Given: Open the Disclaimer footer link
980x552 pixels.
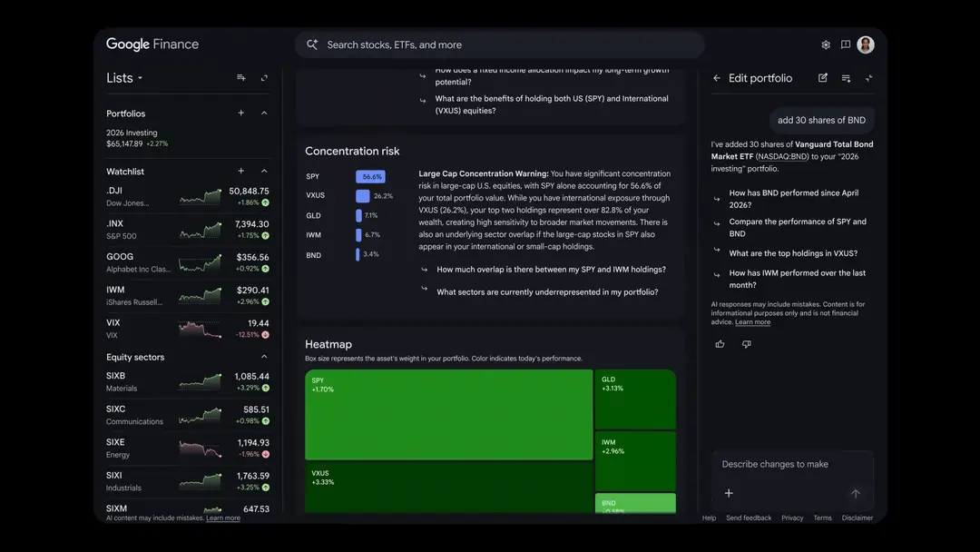Looking at the screenshot, I should click(x=857, y=517).
